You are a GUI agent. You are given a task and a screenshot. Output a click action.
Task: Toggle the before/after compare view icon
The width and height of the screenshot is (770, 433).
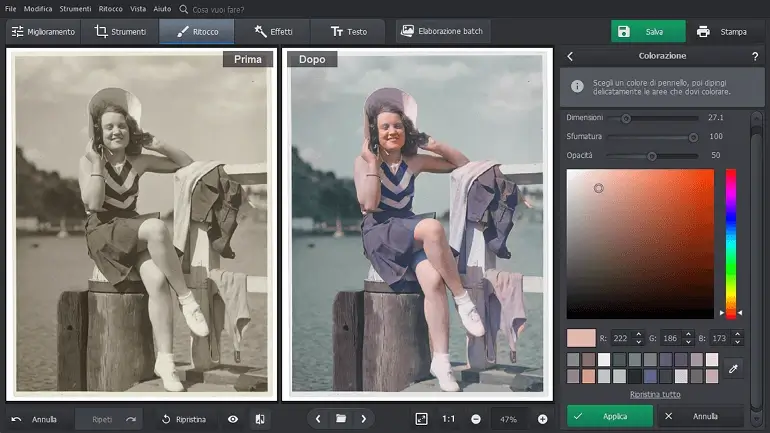point(260,419)
